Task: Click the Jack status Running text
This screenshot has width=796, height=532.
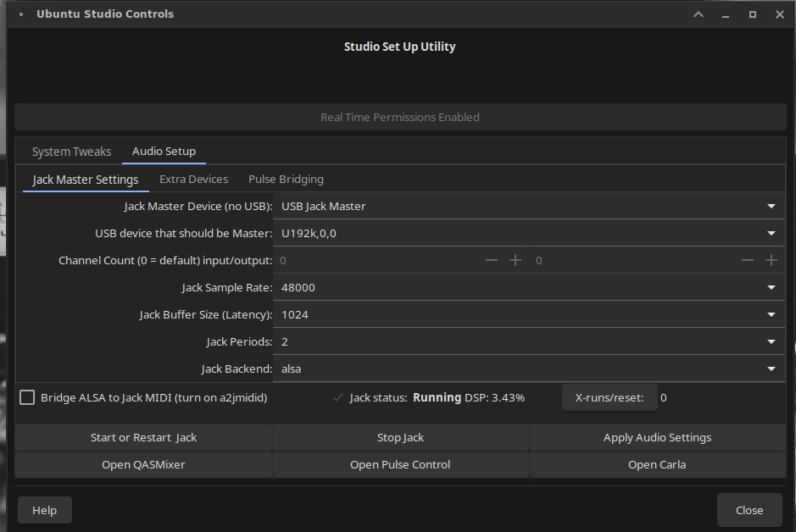Action: tap(437, 397)
